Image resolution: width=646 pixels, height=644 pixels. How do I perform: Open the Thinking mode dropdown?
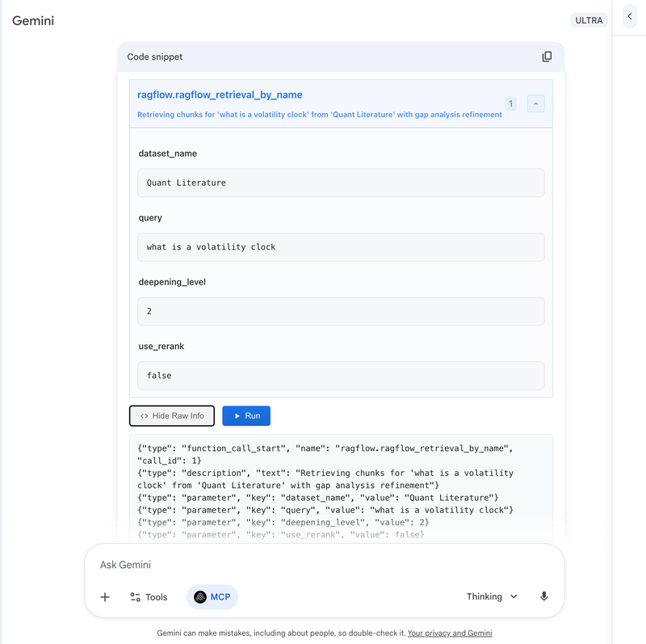coord(491,596)
